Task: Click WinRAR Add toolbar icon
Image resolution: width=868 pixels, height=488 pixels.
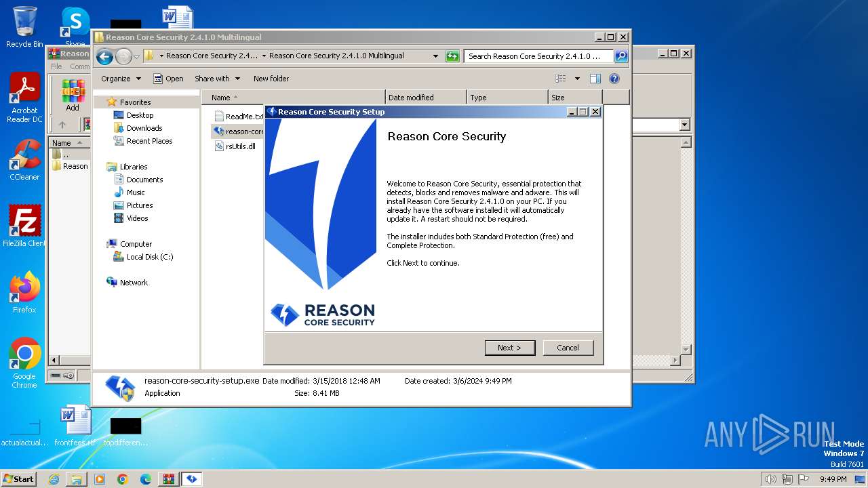Action: coord(73,95)
